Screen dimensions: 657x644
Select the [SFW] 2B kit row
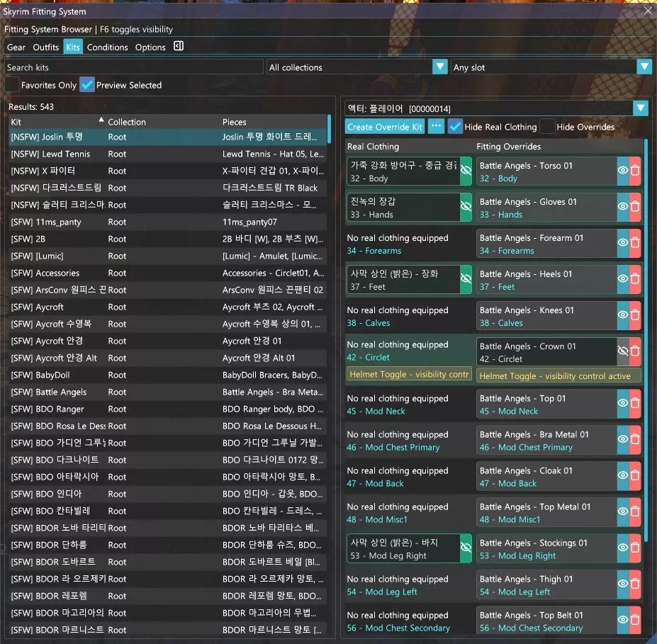pyautogui.click(x=167, y=239)
